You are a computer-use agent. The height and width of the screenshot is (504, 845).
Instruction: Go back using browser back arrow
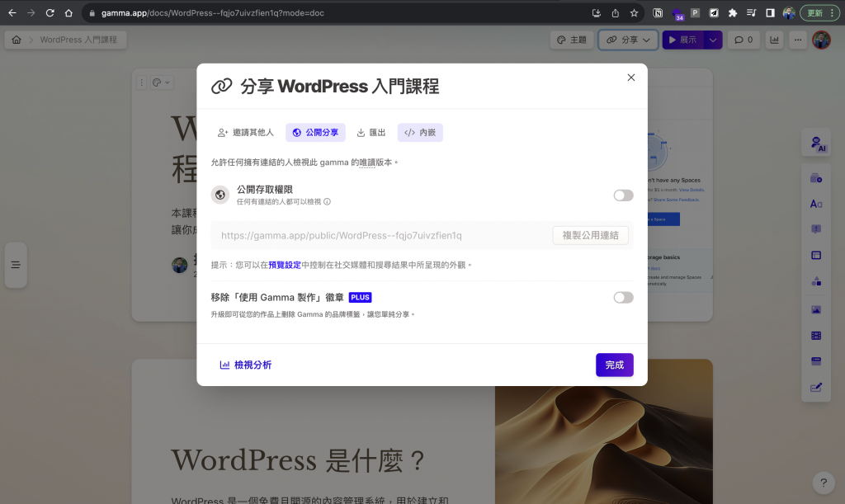click(x=12, y=13)
